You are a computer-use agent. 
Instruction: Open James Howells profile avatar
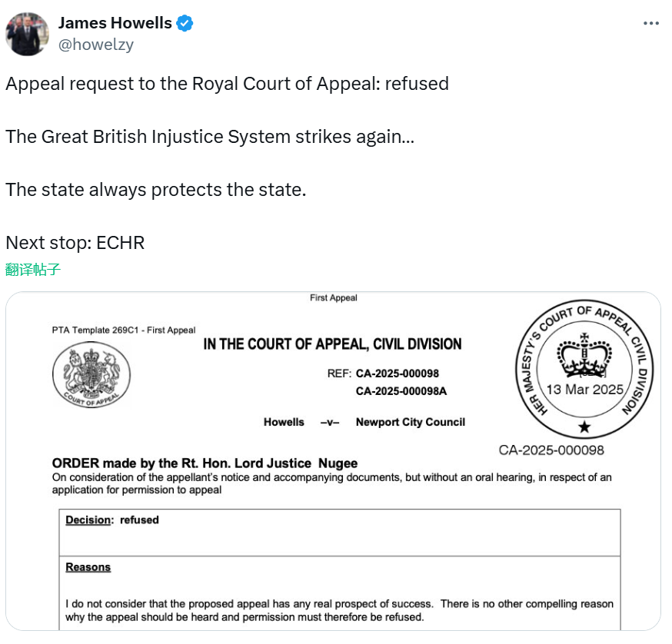click(x=27, y=35)
